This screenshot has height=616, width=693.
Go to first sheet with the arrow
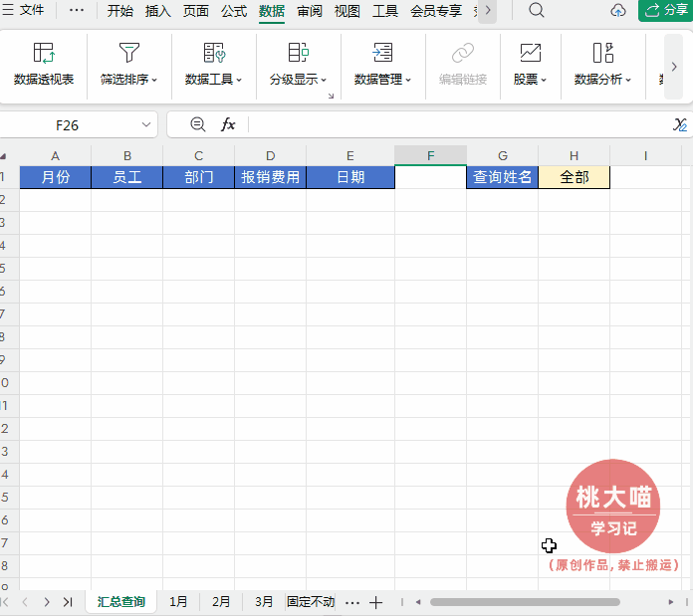[5, 602]
